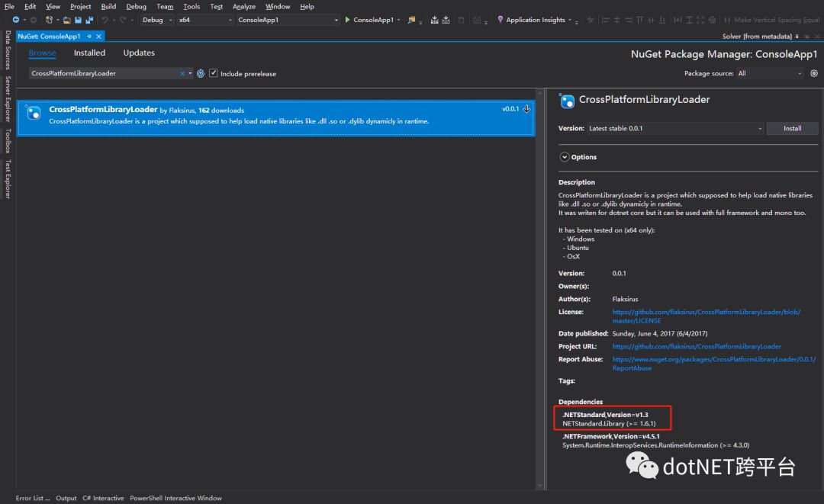
Task: Click the Navigate Backward arrow
Action: point(16,20)
